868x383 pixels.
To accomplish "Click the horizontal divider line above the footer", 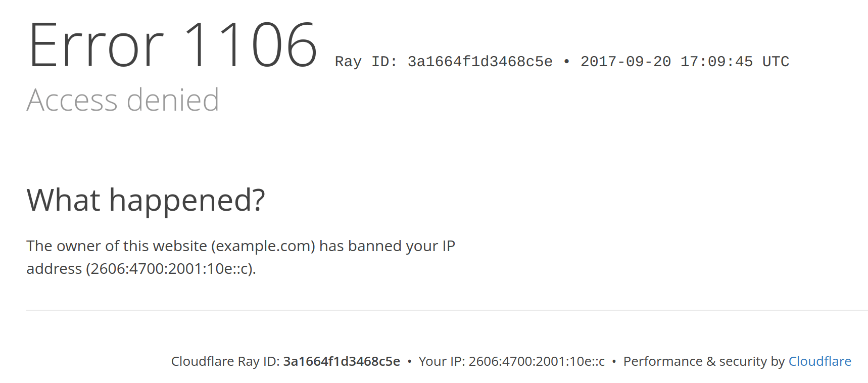I will (447, 310).
